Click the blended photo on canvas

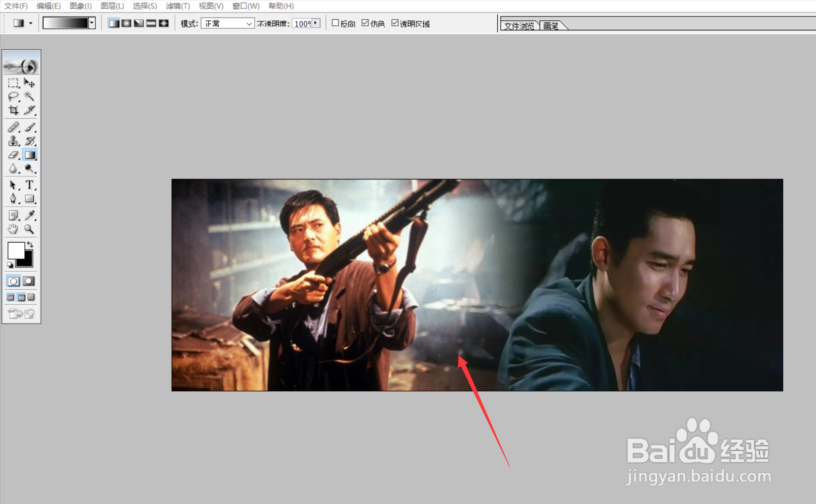(477, 285)
